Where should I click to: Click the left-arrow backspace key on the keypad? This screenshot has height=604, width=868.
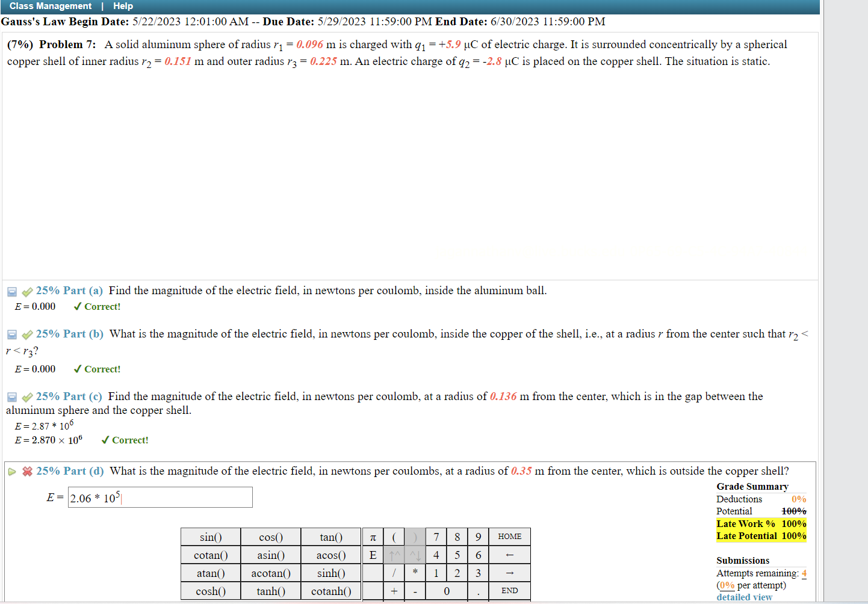tap(509, 555)
